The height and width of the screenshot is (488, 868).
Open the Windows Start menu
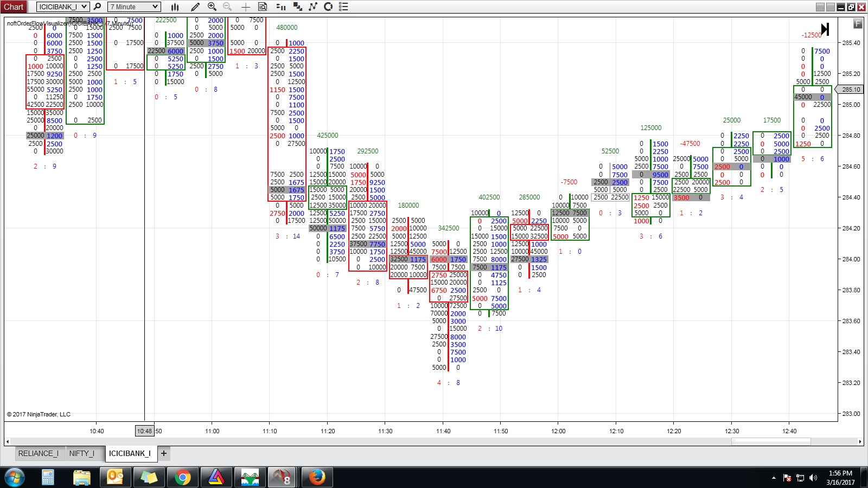coord(15,477)
